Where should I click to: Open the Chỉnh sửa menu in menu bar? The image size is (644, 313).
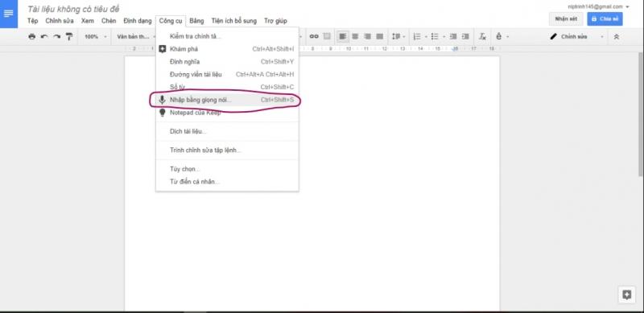pyautogui.click(x=60, y=21)
